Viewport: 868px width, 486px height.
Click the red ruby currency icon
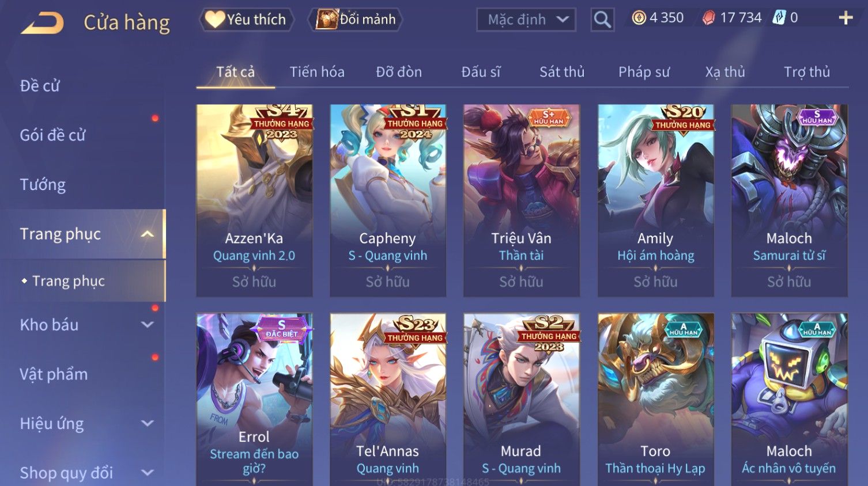tap(709, 18)
